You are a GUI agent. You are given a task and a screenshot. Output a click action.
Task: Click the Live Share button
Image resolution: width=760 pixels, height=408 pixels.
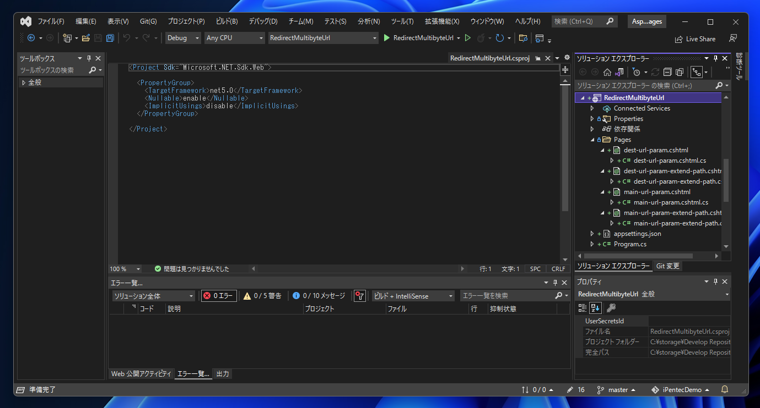695,39
